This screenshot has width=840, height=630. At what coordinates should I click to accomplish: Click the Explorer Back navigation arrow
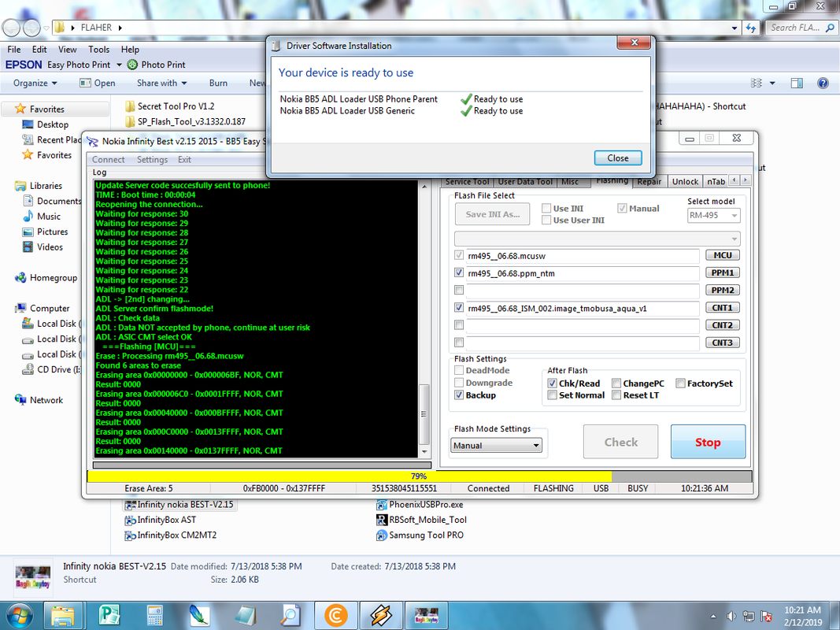12,28
